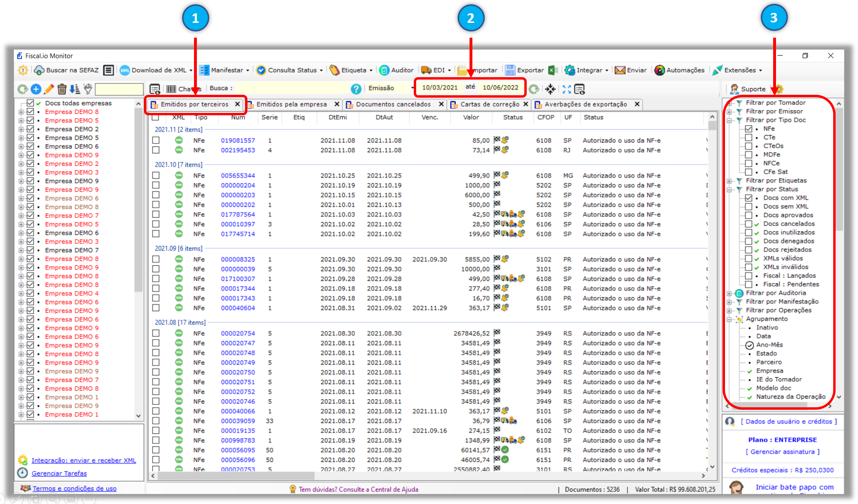The image size is (858, 504).
Task: Close the Cartas de correção tab
Action: 526,104
